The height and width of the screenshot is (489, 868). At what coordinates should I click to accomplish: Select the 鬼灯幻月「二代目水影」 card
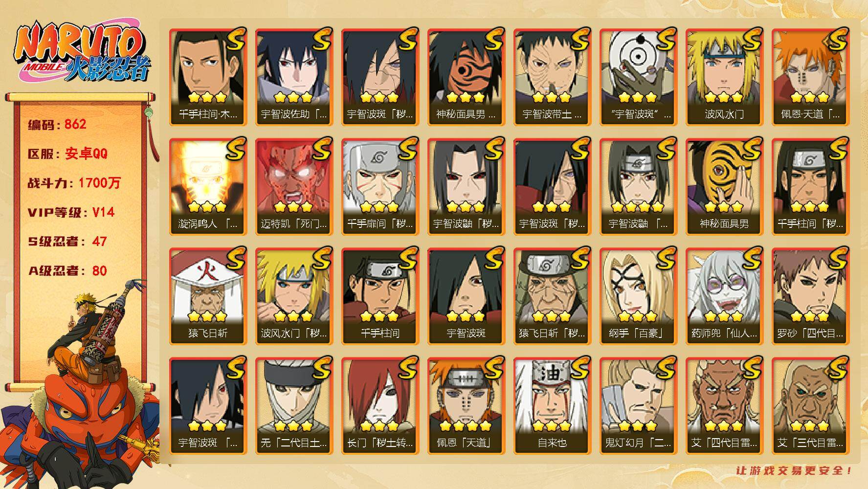tap(638, 406)
